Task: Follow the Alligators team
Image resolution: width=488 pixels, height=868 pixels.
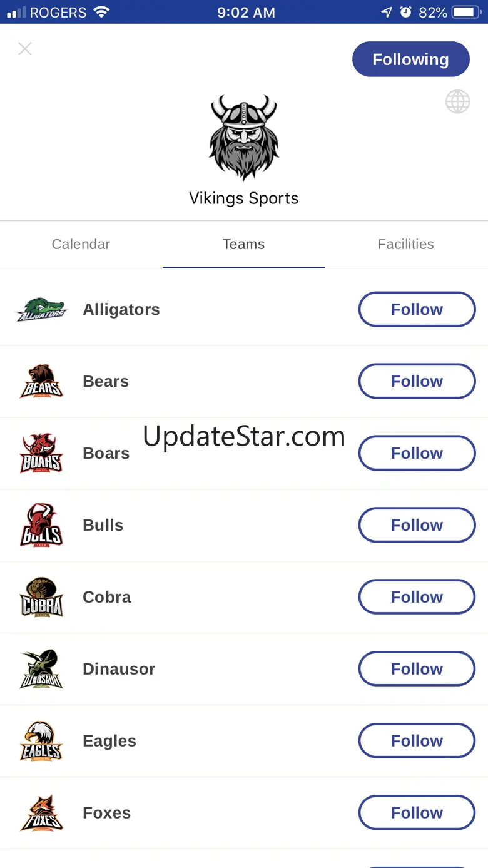Action: (417, 309)
